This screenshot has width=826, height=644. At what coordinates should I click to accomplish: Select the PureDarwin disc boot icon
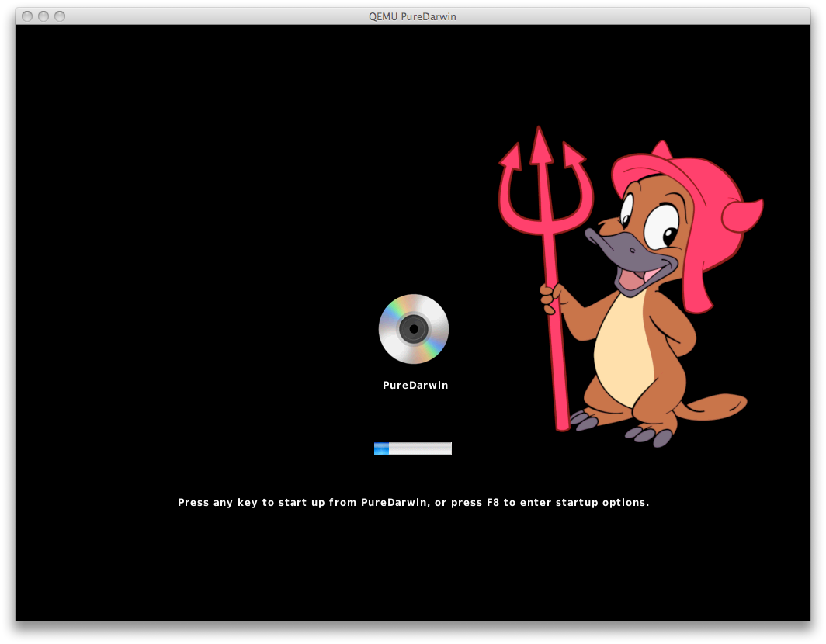pyautogui.click(x=414, y=329)
